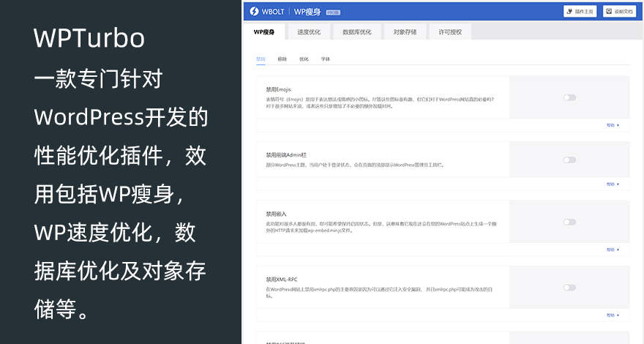This screenshot has height=344, width=644.
Task: Select the 禁用 sub-tab
Action: point(261,59)
